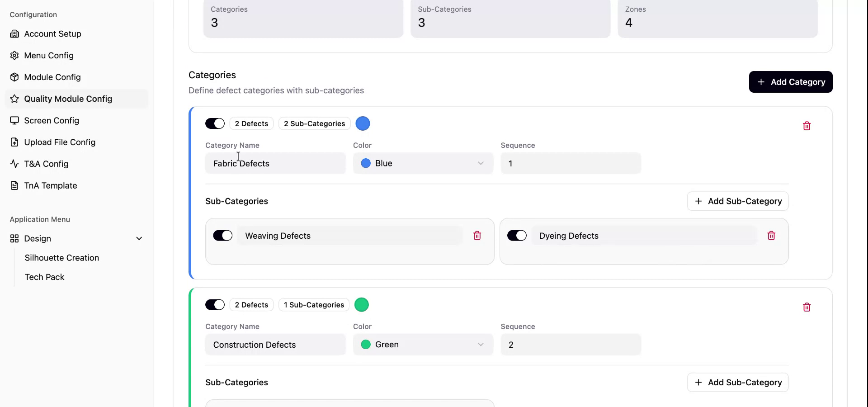
Task: Open the Green color dropdown
Action: click(423, 345)
